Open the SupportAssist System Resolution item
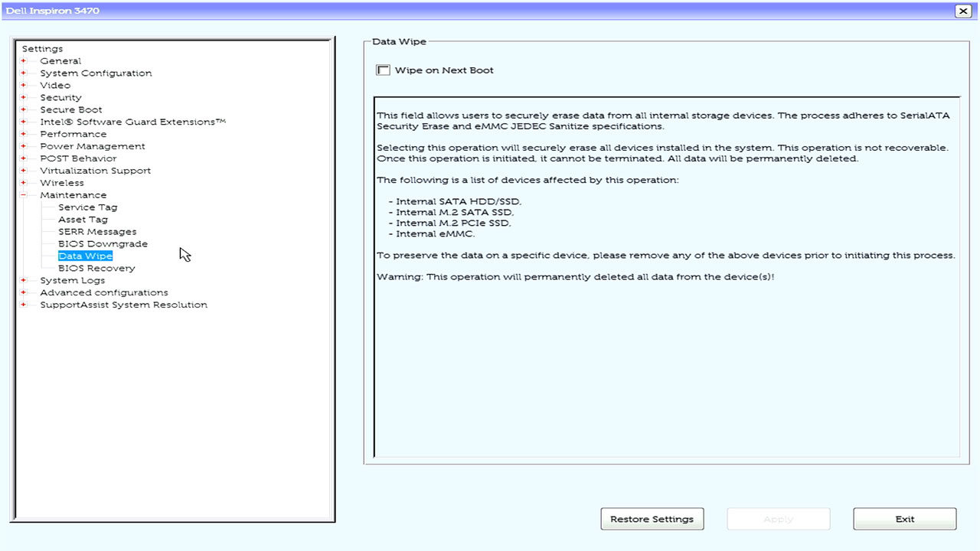Image resolution: width=980 pixels, height=551 pixels. click(x=123, y=305)
